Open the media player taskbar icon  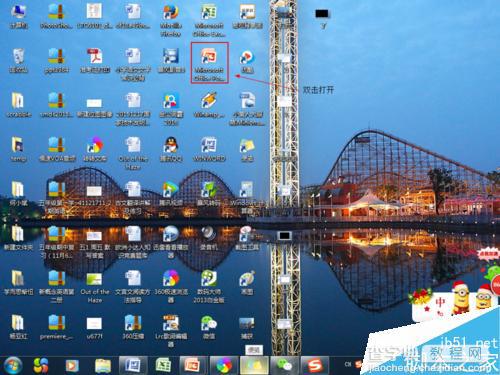click(72, 366)
